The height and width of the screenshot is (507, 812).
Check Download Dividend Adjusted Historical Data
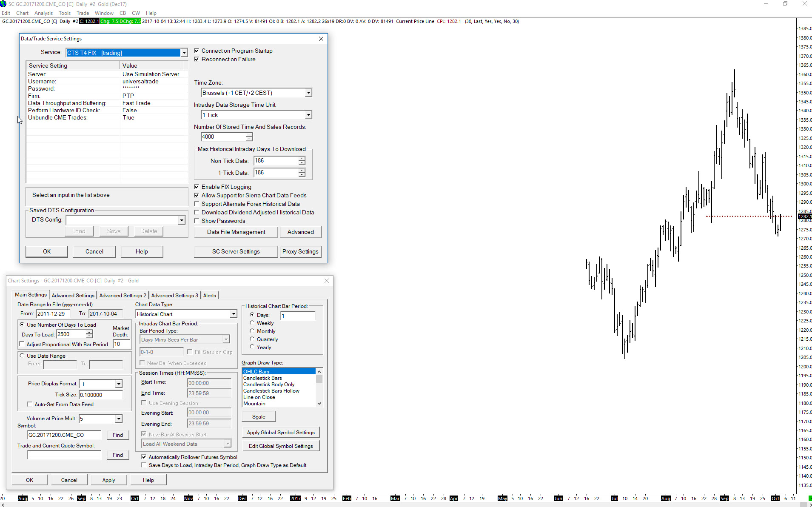[x=197, y=212]
